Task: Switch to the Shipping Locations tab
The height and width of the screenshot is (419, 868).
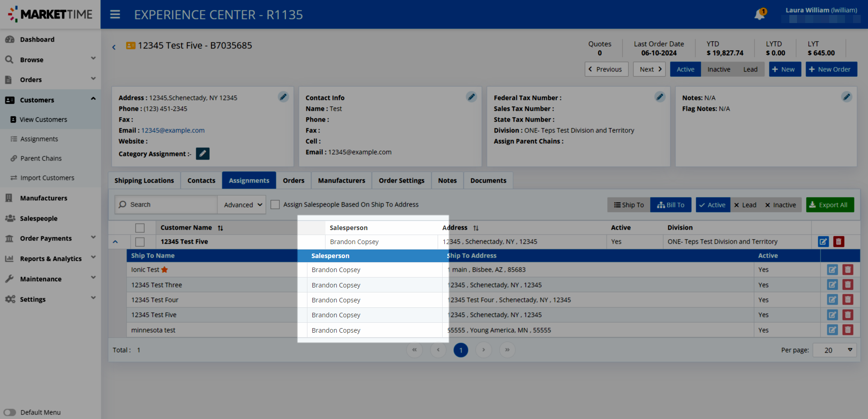Action: tap(144, 180)
